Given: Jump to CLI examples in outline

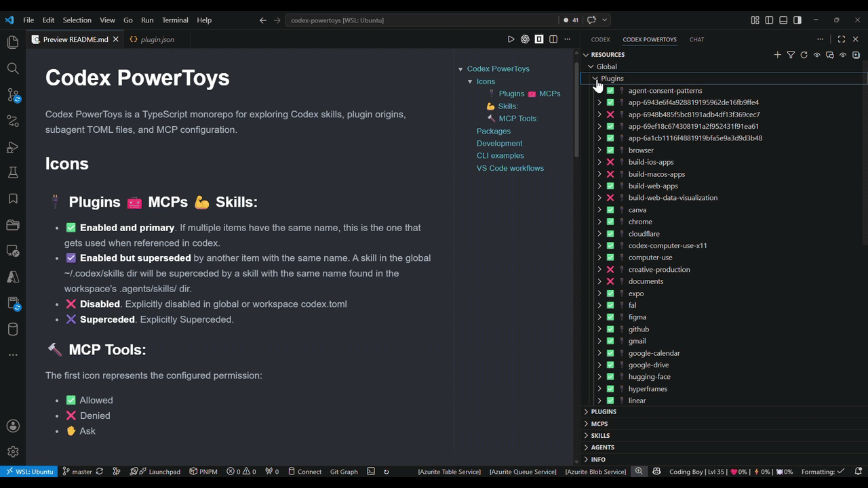Looking at the screenshot, I should 500,155.
